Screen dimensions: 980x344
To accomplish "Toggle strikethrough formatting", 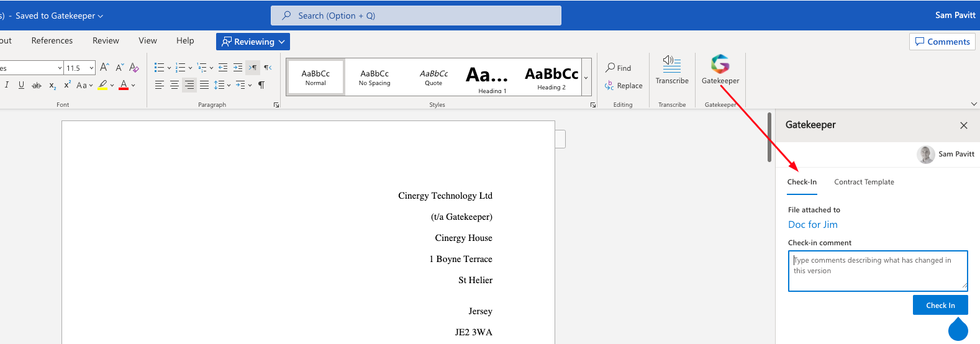I will 37,85.
